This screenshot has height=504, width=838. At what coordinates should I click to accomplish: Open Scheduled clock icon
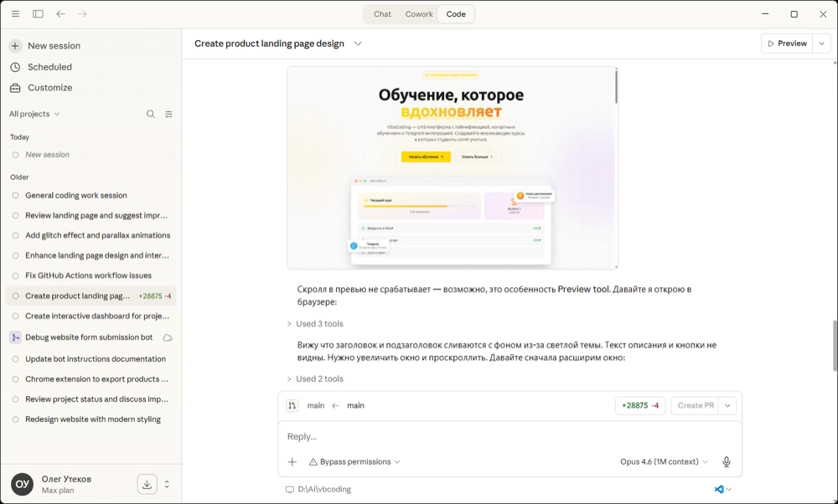tap(15, 67)
